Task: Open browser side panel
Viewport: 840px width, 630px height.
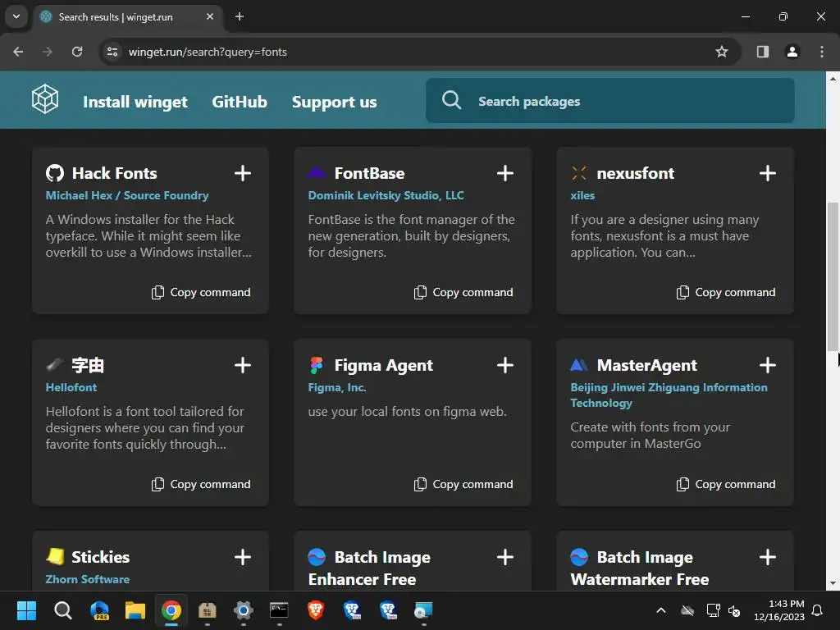Action: click(762, 52)
